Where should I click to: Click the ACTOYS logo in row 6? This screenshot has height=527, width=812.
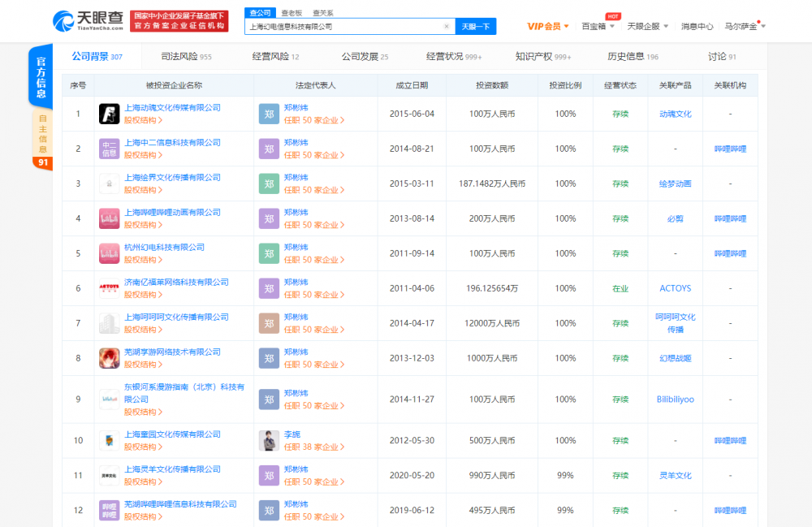[x=109, y=288]
